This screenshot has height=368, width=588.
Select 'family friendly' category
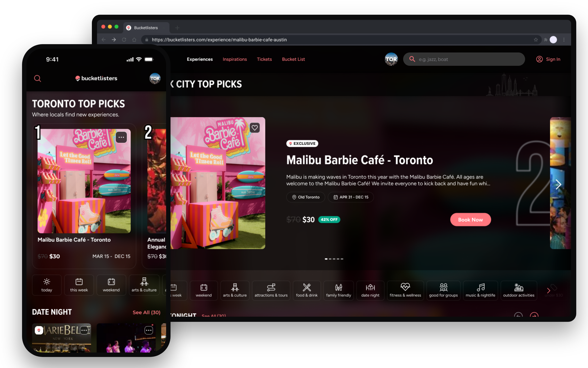[338, 291]
